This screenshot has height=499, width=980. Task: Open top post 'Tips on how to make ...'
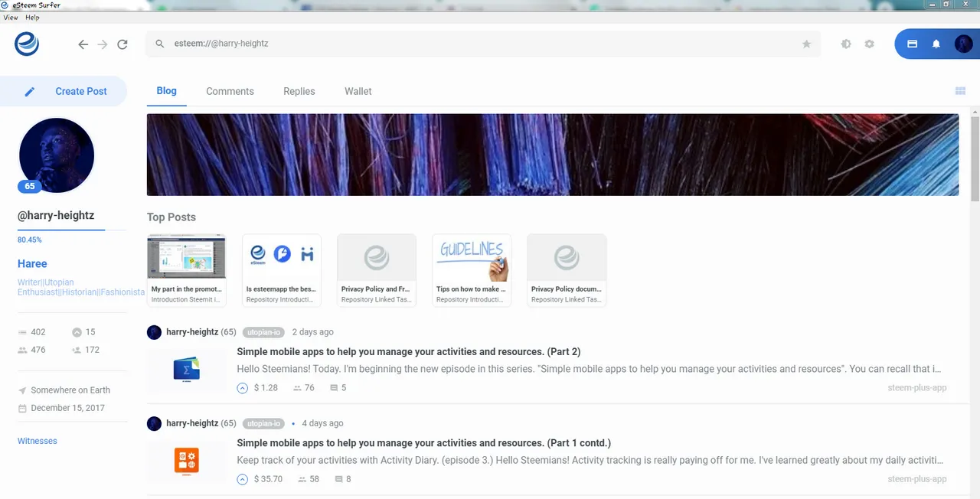click(472, 270)
